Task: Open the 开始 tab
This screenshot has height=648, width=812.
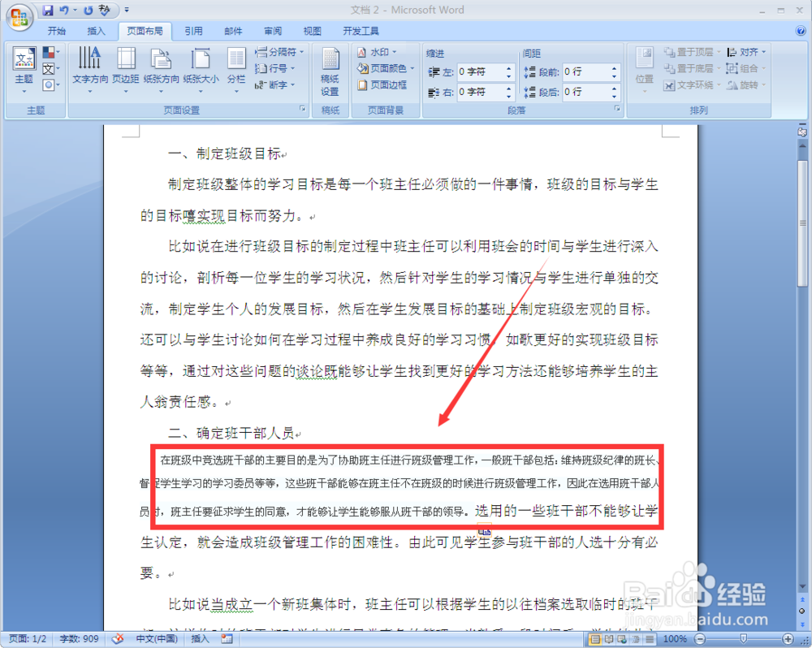Action: [x=57, y=31]
